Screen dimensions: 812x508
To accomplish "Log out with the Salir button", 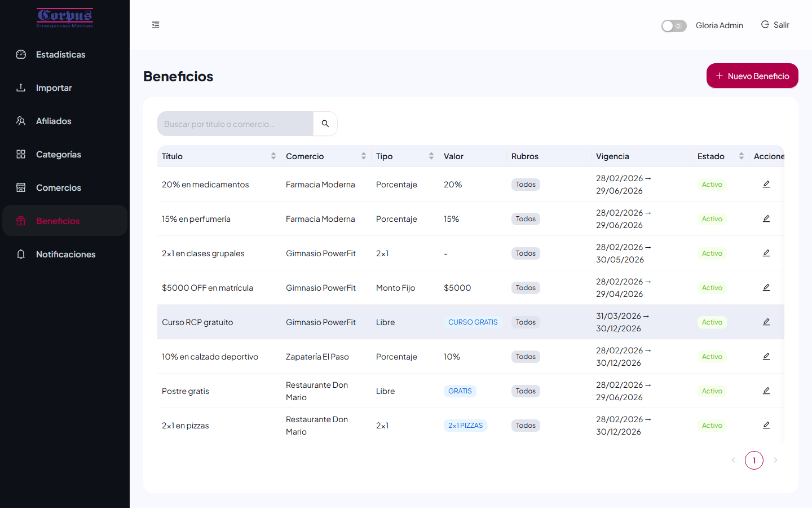I will point(775,25).
